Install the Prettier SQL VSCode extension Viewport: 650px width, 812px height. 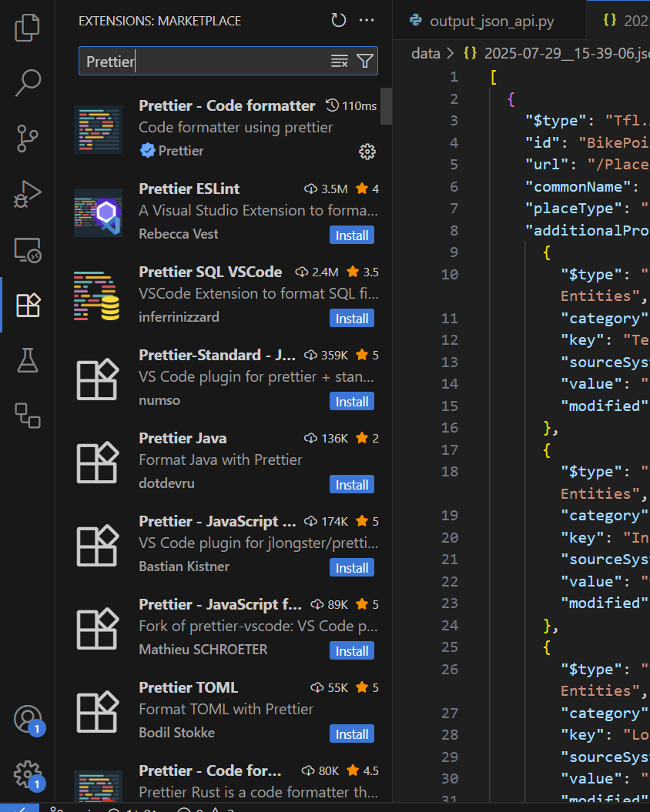point(351,318)
